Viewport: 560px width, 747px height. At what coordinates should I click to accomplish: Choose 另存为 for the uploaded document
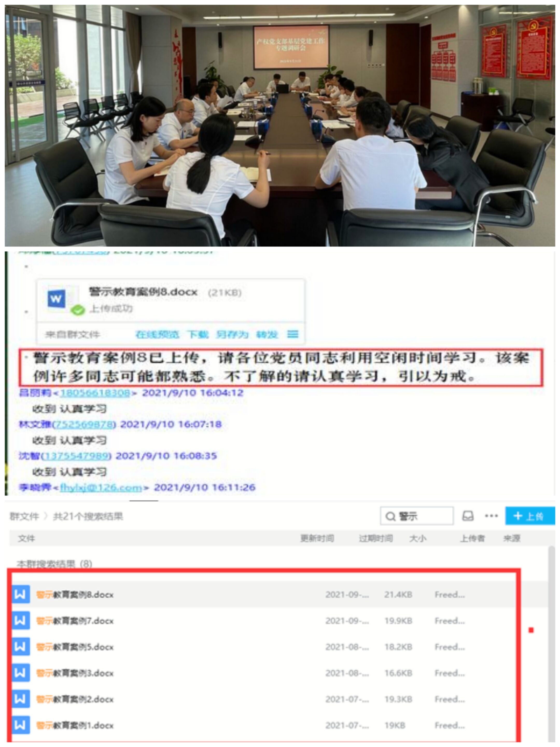click(232, 334)
